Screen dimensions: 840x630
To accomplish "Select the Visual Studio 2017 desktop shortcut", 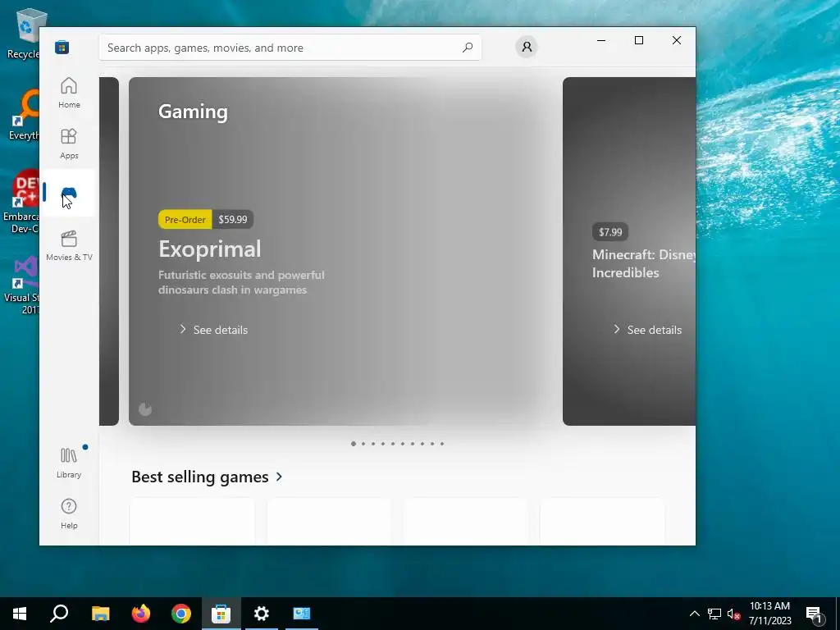I will tap(22, 285).
